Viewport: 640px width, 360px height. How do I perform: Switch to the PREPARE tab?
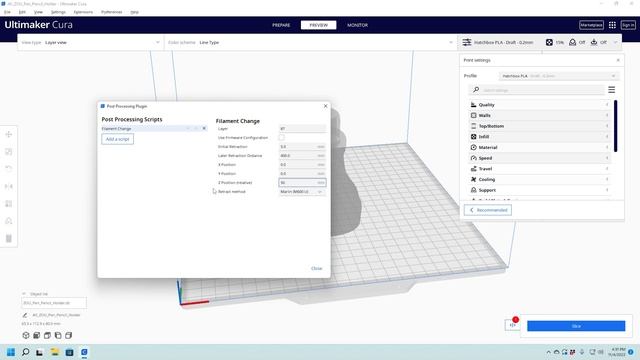281,25
